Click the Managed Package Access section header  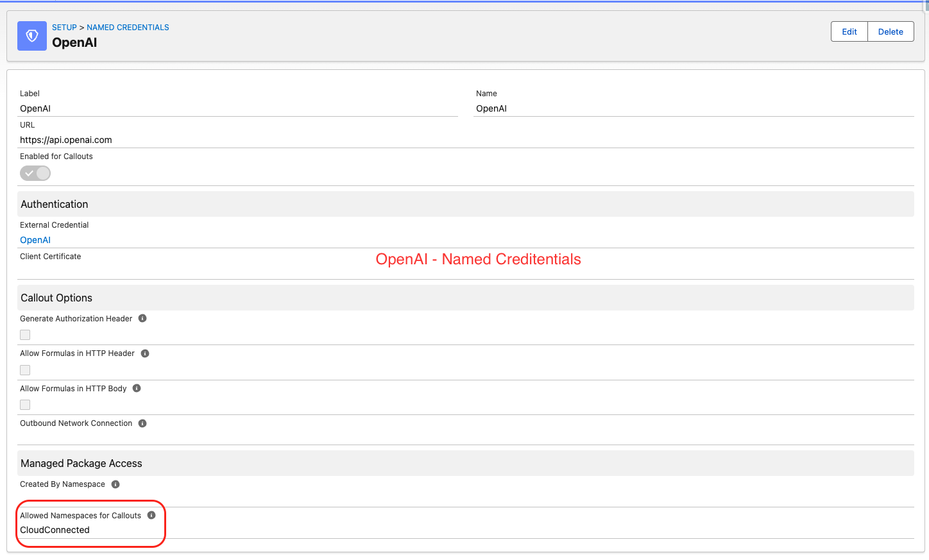click(x=466, y=463)
